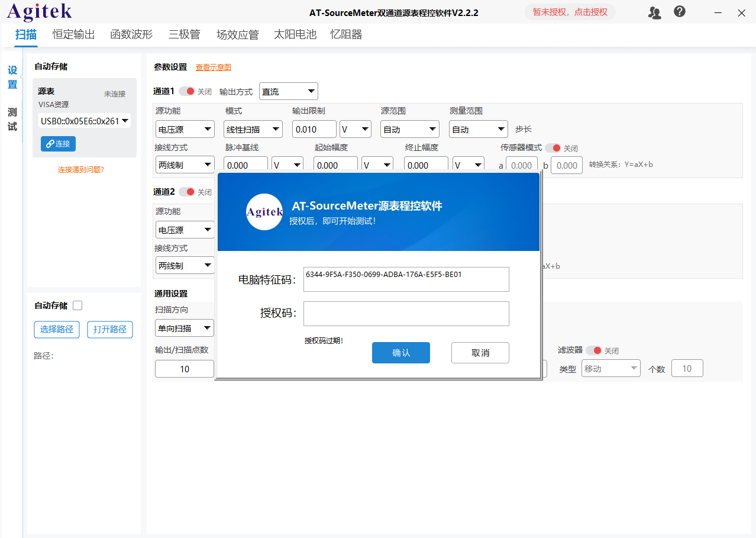The width and height of the screenshot is (756, 538).
Task: Enable the 传感器模式 sensor mode toggle
Action: [551, 147]
